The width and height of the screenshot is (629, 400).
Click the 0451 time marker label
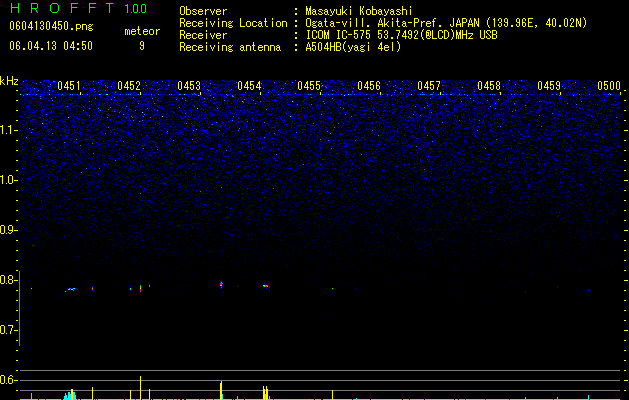(69, 86)
